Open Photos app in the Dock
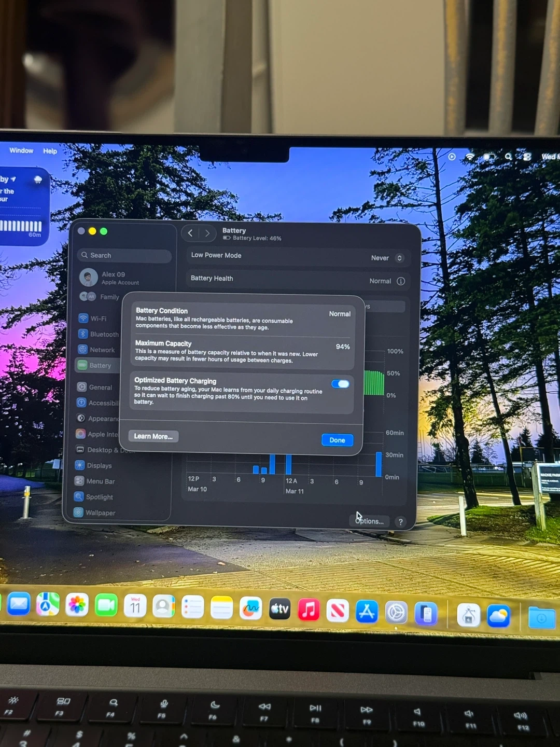This screenshot has height=747, width=560. click(x=77, y=605)
